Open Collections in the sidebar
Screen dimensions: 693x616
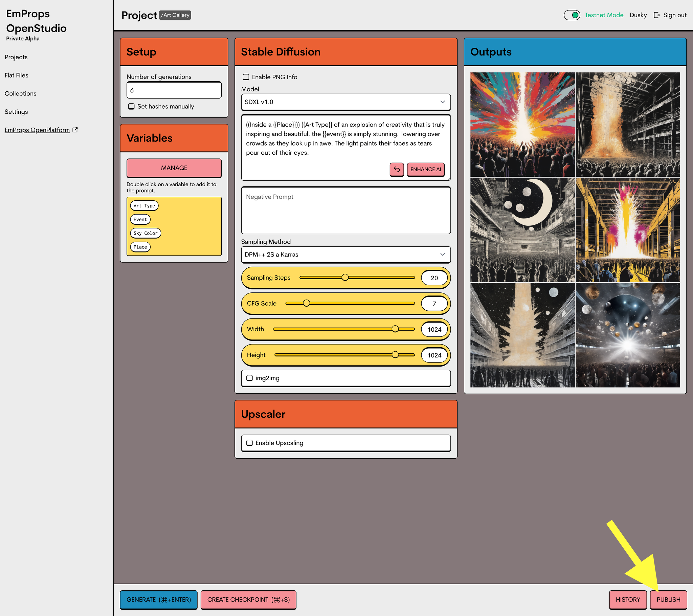click(x=20, y=93)
